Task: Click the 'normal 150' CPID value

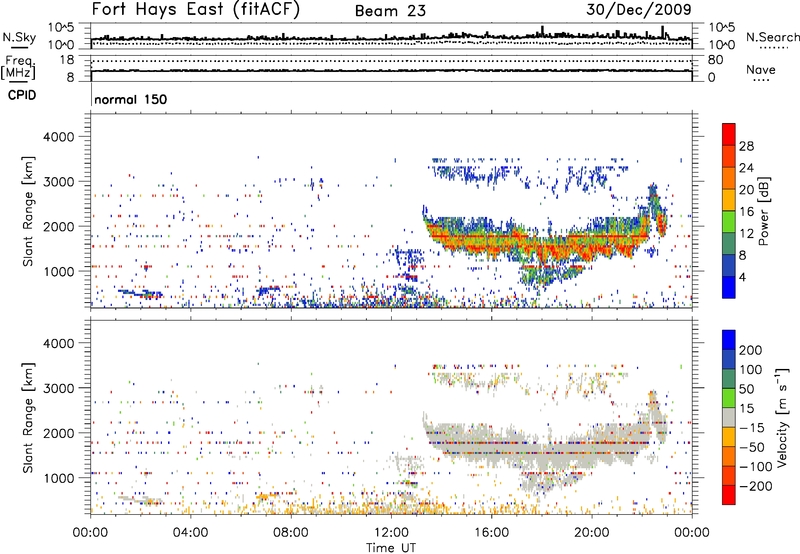Action: click(131, 99)
